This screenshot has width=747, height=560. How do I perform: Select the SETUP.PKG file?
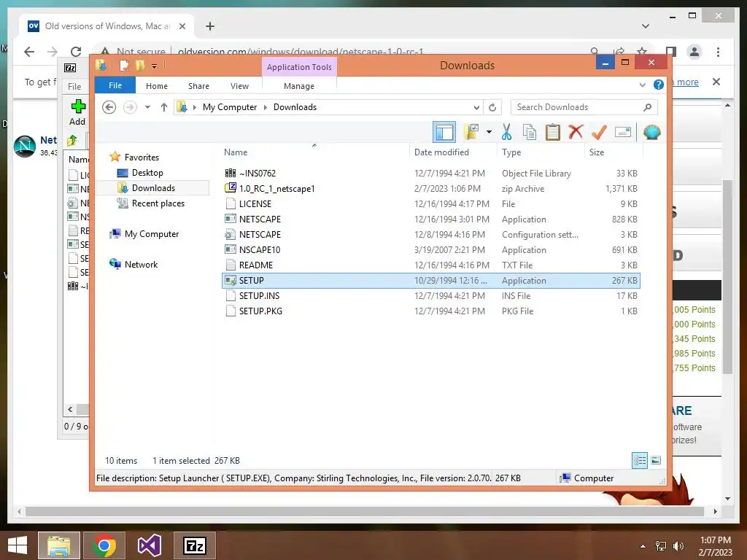pos(431,311)
